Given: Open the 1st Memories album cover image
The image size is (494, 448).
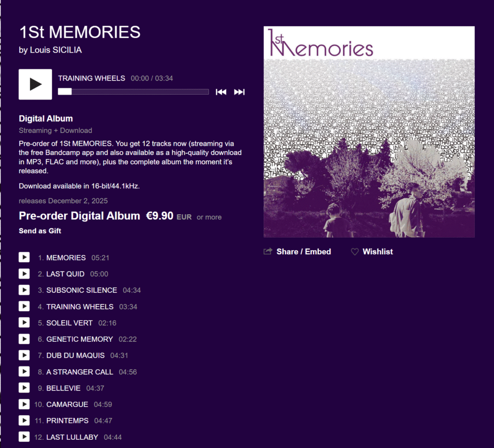Looking at the screenshot, I should coord(369,132).
